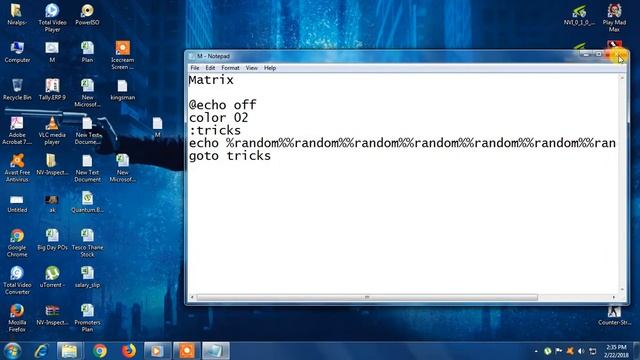Select the Tally.ERP 9 desktop icon
Viewport: 640px width, 360px height.
(x=52, y=89)
